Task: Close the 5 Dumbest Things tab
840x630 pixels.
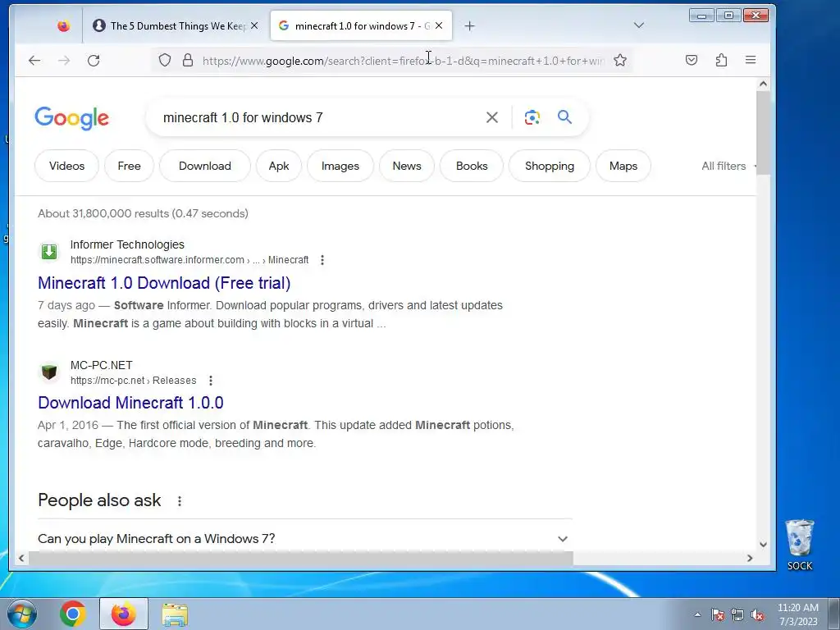Action: point(254,25)
